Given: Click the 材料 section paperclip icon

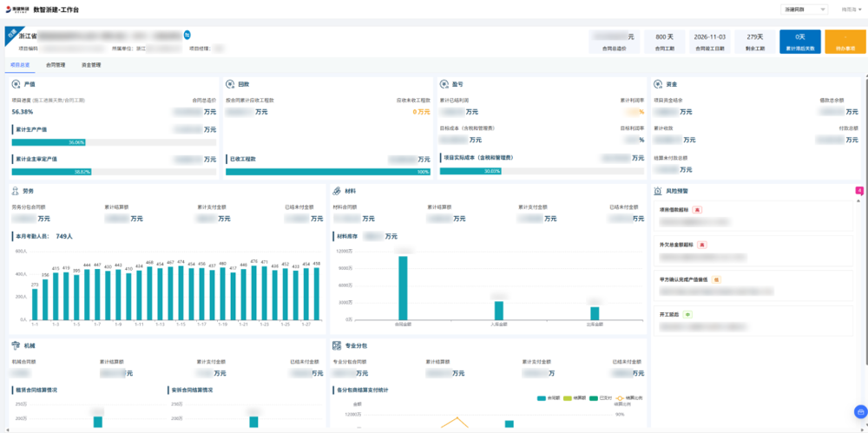Looking at the screenshot, I should click(x=338, y=190).
